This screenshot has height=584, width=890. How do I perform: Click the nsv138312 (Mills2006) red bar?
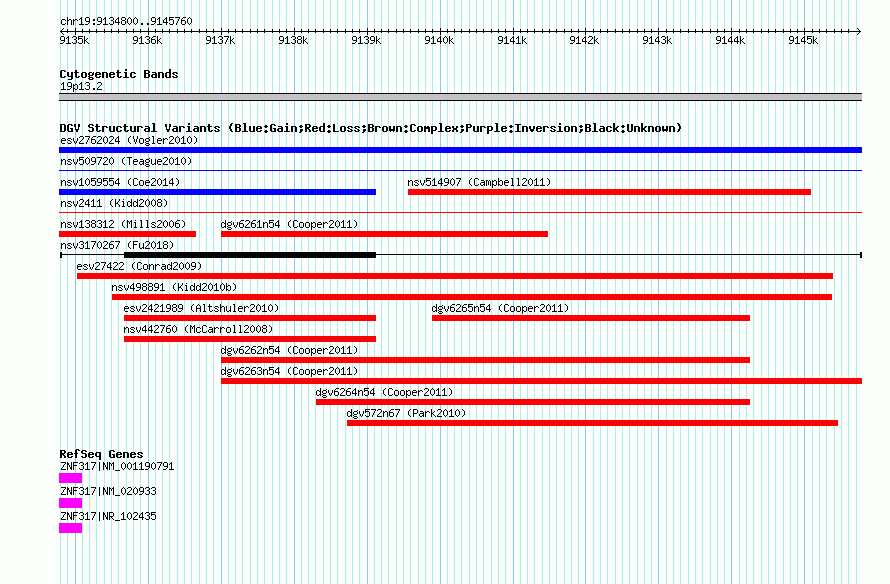pyautogui.click(x=127, y=234)
